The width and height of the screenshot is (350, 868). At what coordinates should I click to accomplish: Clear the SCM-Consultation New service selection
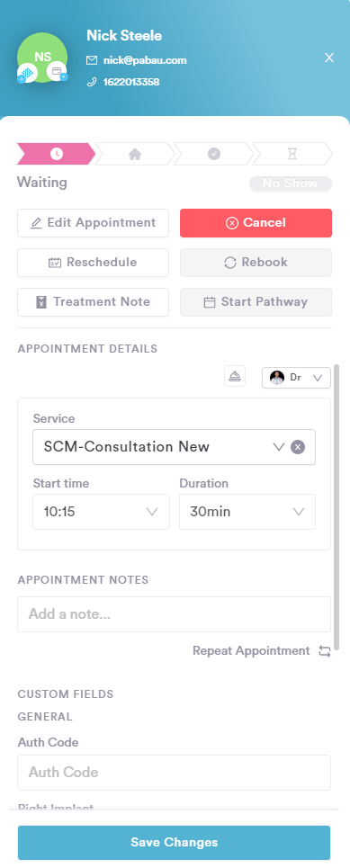click(x=298, y=447)
